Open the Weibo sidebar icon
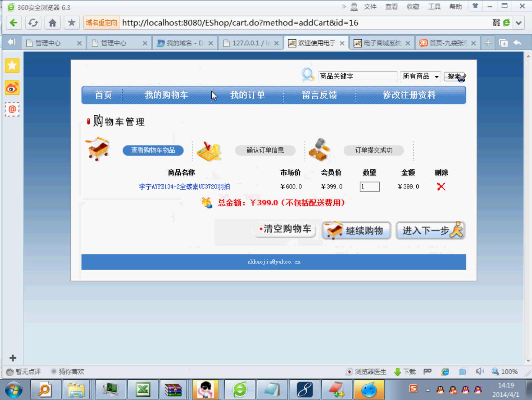Viewport: 532px width, 400px height. (x=12, y=88)
